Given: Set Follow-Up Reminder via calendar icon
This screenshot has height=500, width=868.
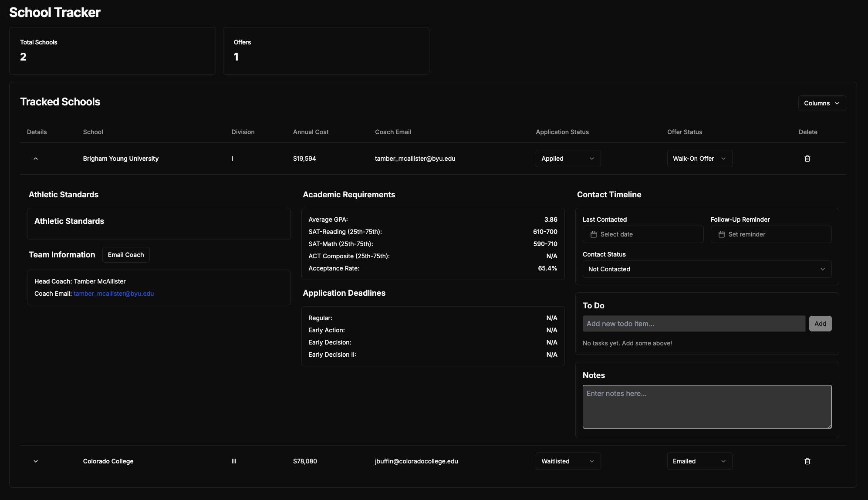Looking at the screenshot, I should [722, 234].
